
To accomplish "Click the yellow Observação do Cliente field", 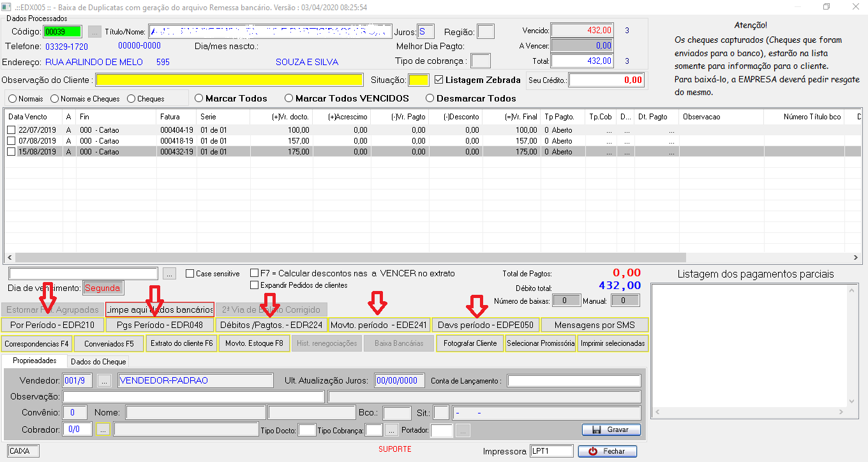I will [x=229, y=80].
